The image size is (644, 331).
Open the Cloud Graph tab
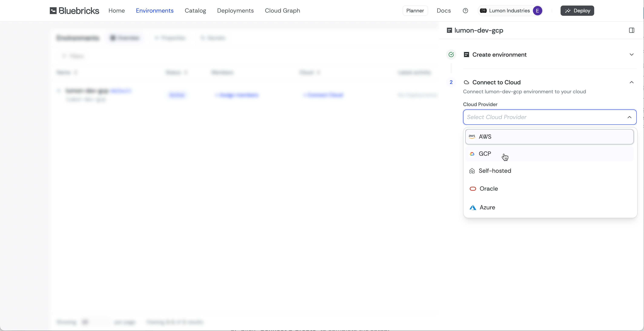pos(282,10)
